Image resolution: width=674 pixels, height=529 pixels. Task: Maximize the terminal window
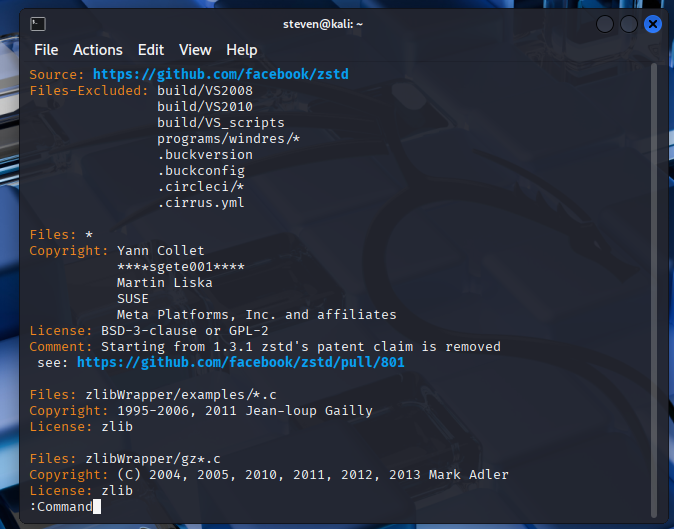click(629, 23)
